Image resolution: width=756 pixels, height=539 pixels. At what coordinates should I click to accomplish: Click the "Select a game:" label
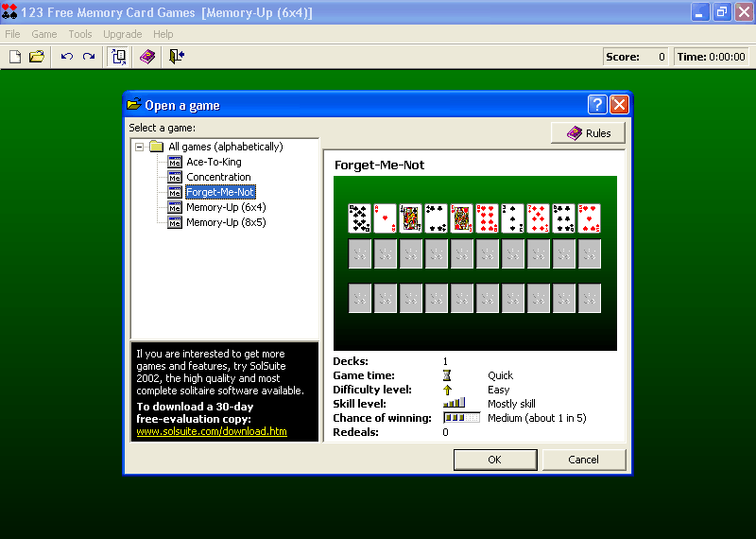[162, 128]
